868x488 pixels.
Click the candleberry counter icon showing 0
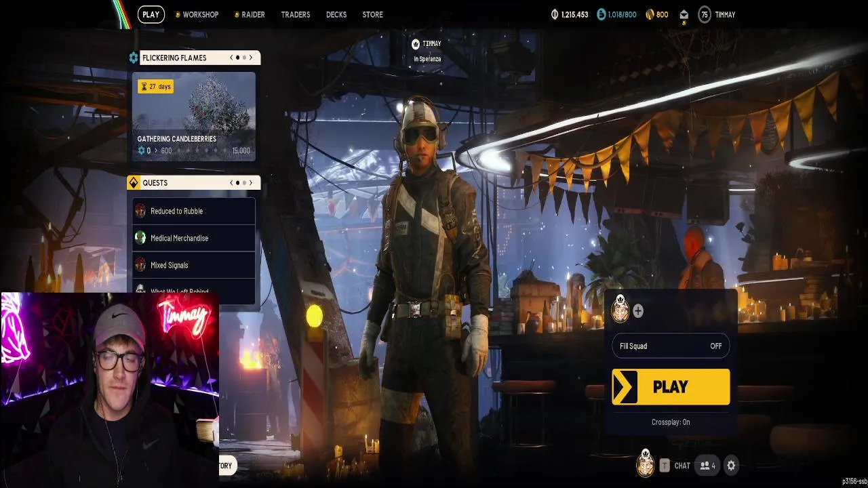click(x=141, y=150)
